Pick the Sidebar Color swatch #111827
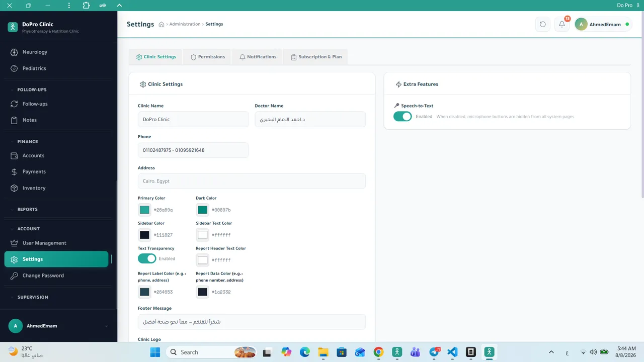The image size is (644, 362). (x=144, y=235)
